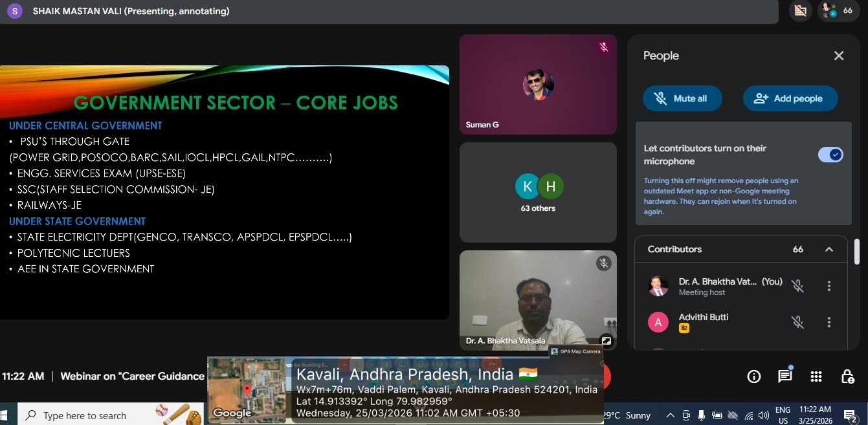Click the Meet Now camera tray icon
Viewport: 868px width, 425px height.
click(x=686, y=415)
